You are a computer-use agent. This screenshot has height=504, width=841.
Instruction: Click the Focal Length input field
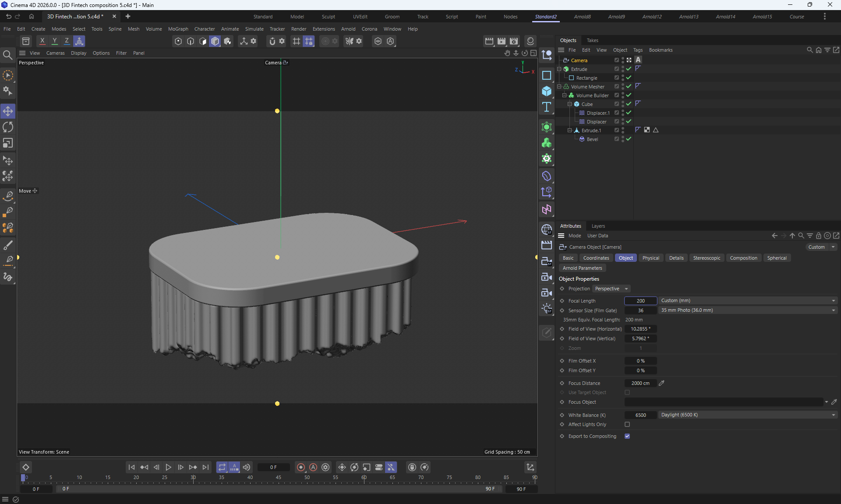[x=640, y=301]
